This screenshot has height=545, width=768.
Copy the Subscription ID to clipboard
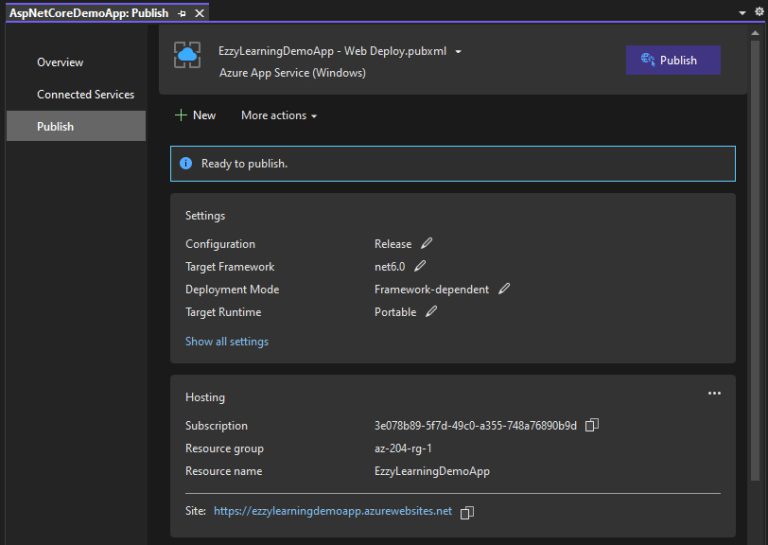point(592,425)
